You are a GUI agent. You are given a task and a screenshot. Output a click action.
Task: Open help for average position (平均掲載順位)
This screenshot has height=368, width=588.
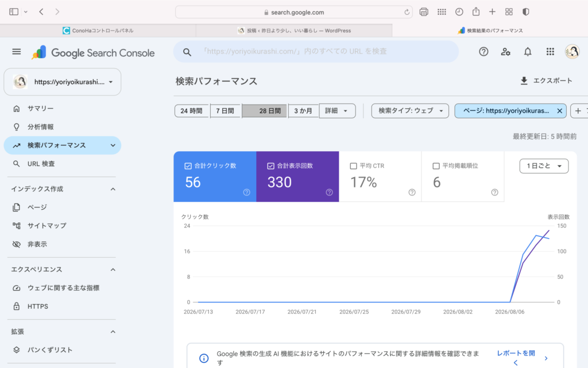pyautogui.click(x=494, y=192)
